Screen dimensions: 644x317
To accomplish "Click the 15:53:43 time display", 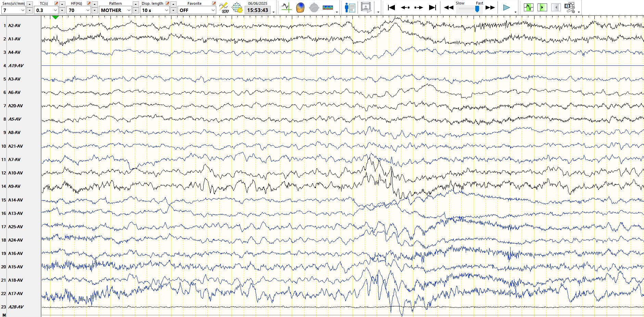I will point(257,10).
